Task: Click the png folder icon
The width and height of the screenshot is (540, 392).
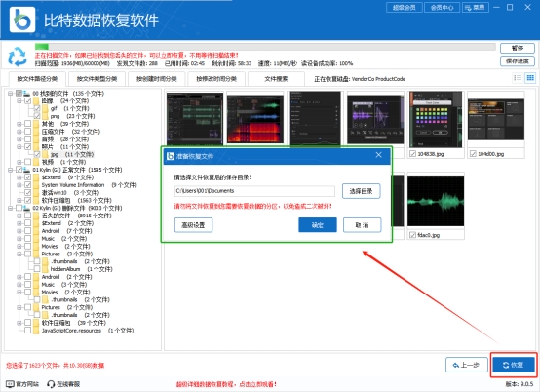Action: point(45,116)
